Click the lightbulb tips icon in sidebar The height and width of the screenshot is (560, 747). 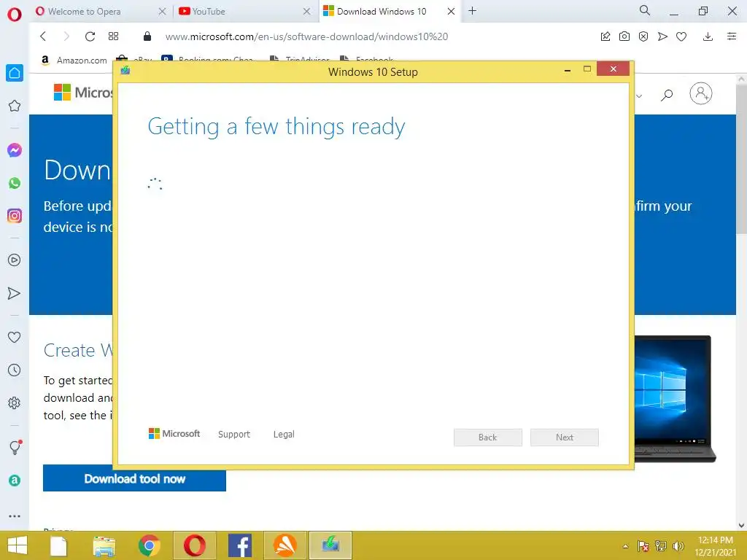click(x=15, y=447)
